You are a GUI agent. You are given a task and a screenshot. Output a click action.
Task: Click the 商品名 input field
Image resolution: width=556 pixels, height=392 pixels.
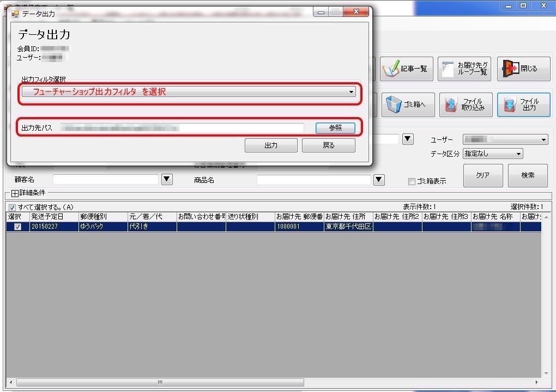pos(314,180)
